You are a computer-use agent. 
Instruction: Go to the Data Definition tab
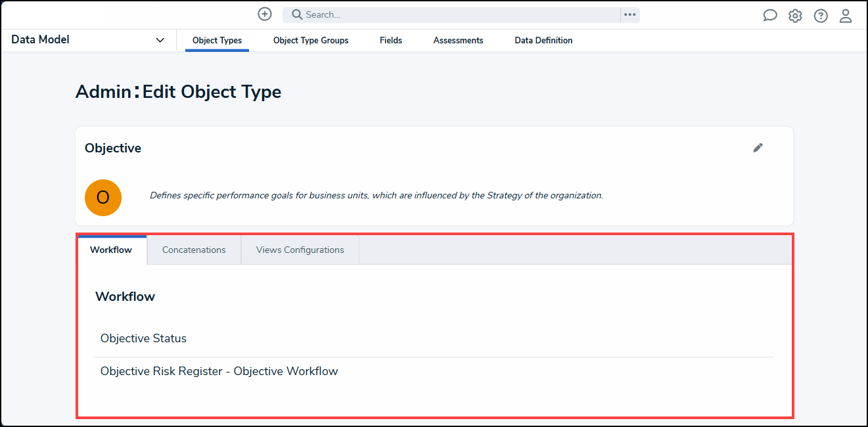point(543,40)
